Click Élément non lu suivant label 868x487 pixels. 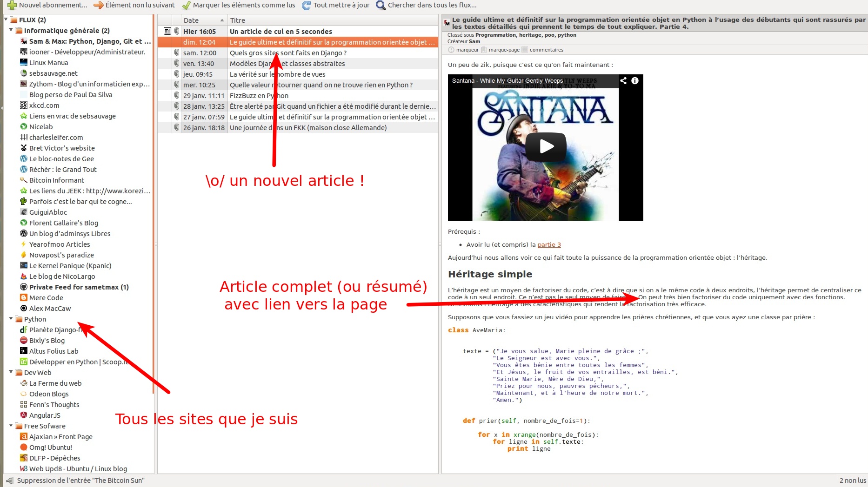[x=140, y=5]
